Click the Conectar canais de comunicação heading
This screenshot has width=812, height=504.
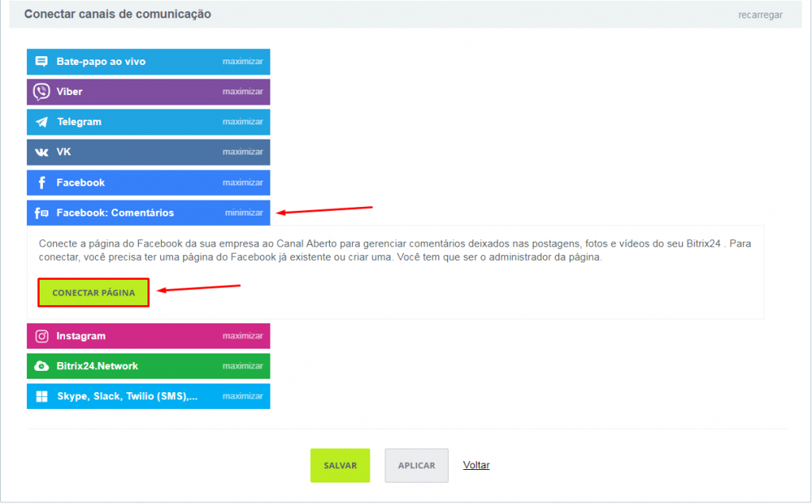click(117, 14)
